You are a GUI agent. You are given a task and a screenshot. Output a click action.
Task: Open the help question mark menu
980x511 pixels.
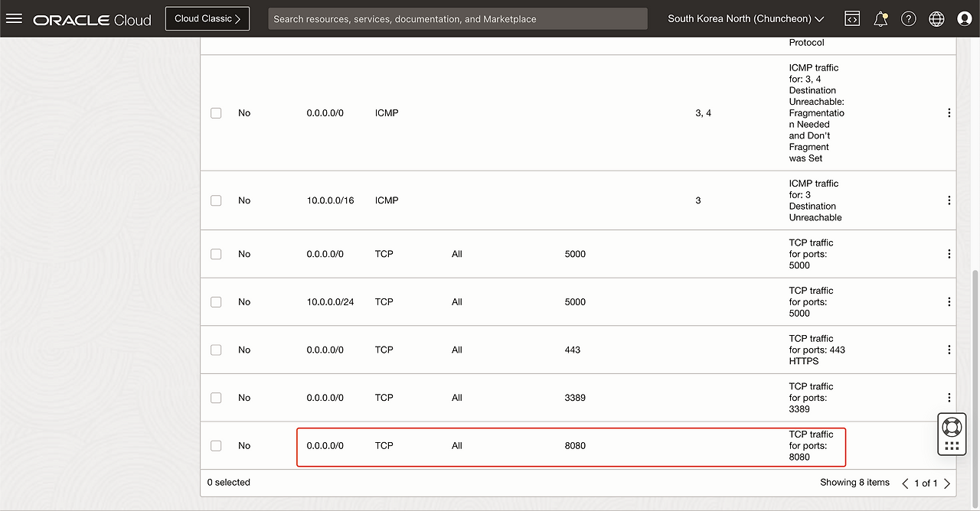coord(908,19)
